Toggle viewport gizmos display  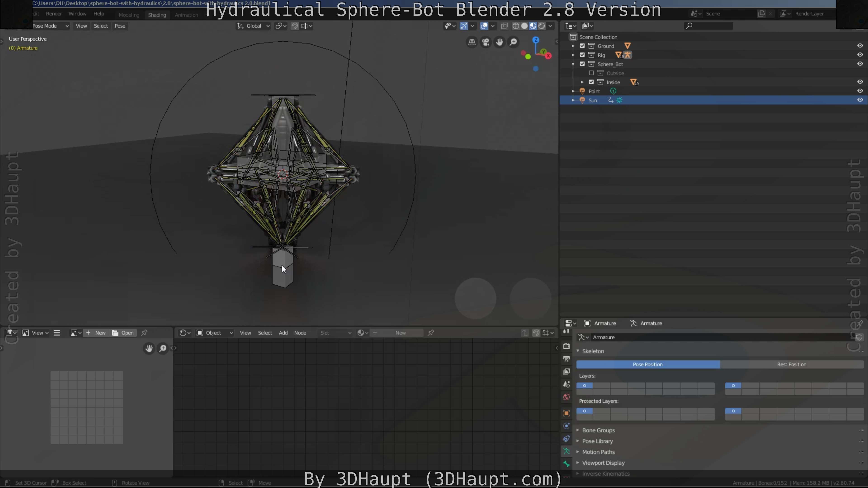[x=464, y=26]
